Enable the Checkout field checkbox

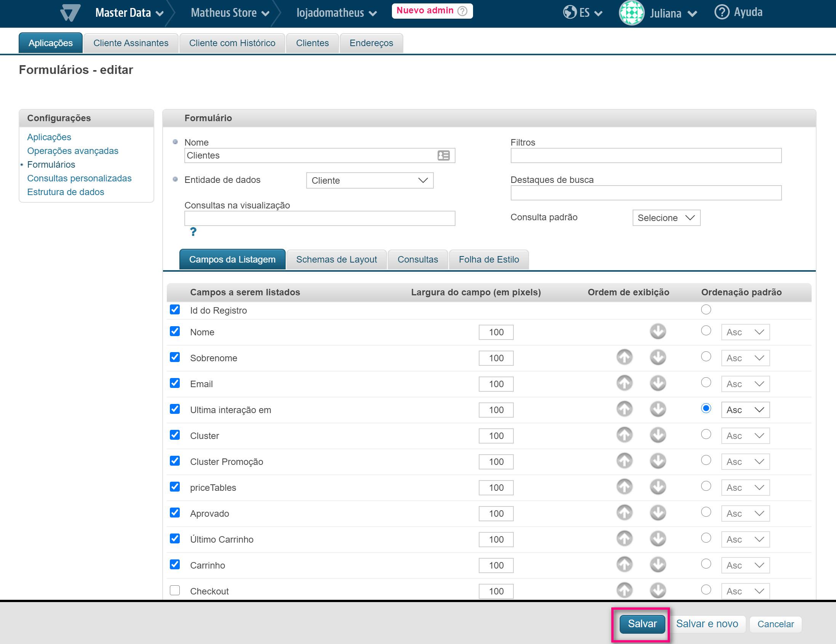[x=175, y=590]
